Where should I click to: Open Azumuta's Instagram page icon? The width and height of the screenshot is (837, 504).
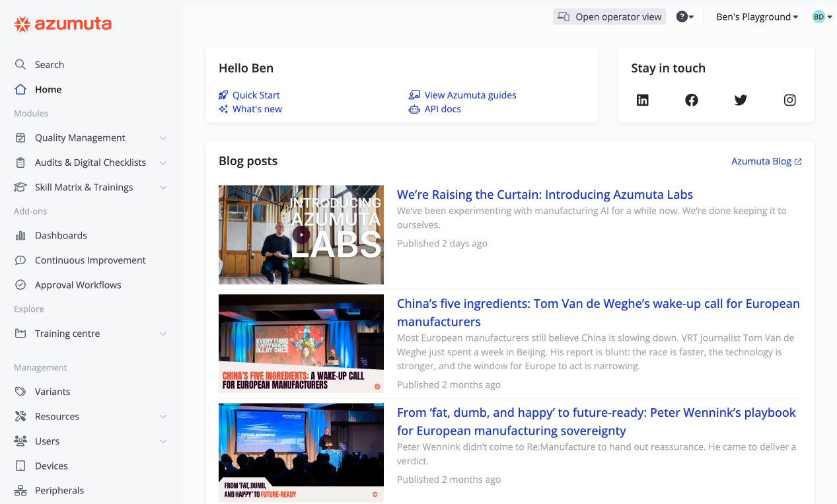click(790, 100)
